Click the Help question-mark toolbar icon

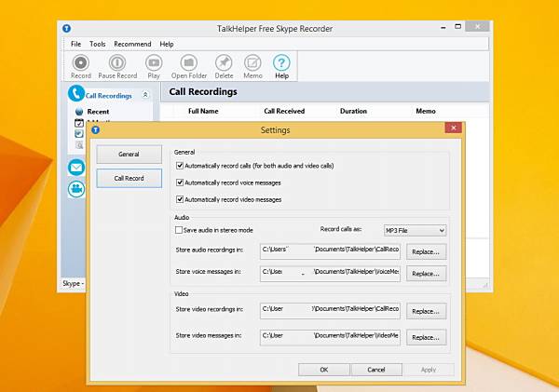pos(281,62)
